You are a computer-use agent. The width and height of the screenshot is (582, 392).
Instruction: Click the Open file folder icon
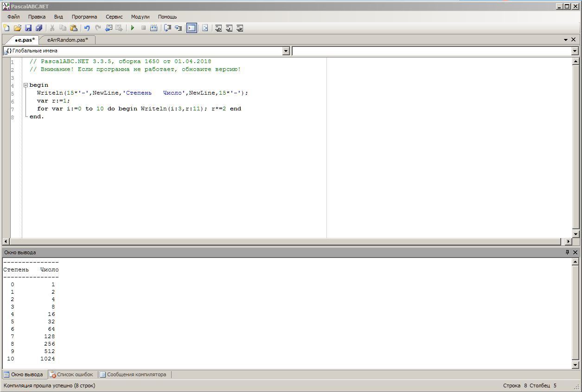(17, 28)
